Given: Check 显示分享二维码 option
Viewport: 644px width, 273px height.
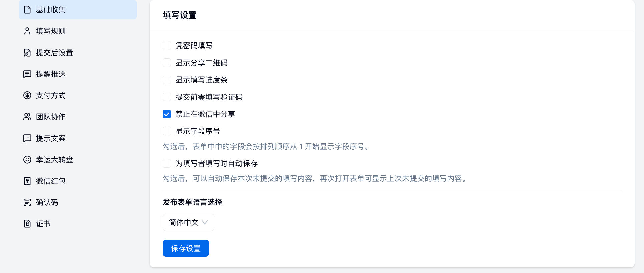Looking at the screenshot, I should point(167,63).
